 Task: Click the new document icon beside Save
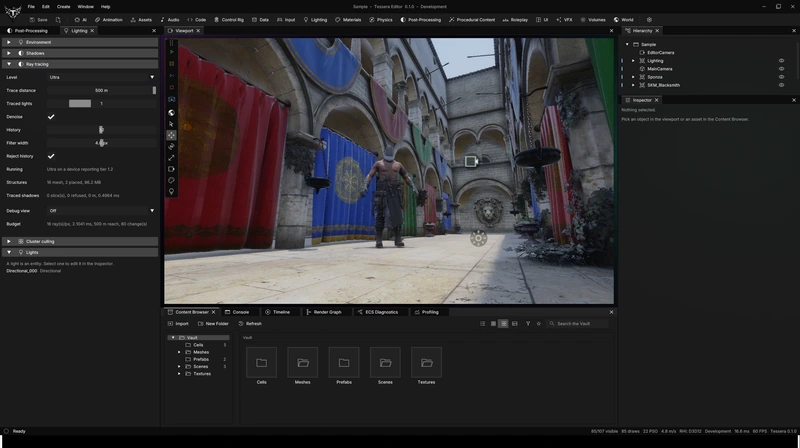click(58, 20)
